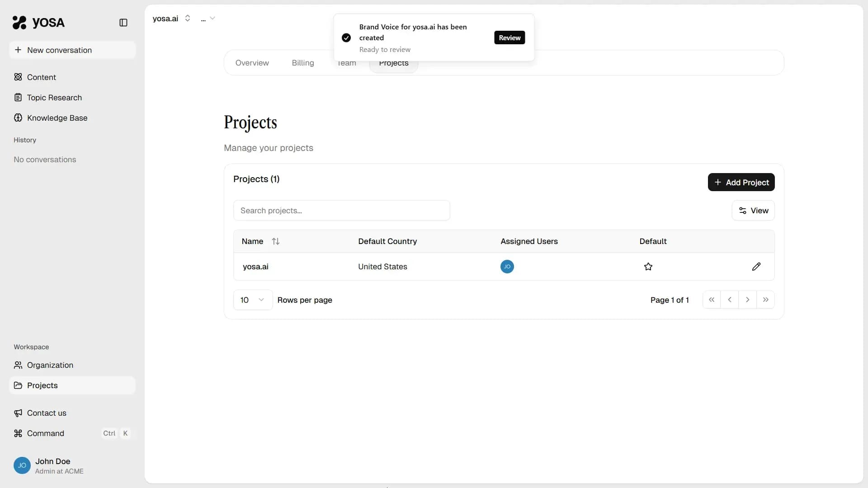Collapse the sidebar panel icon

tap(123, 23)
